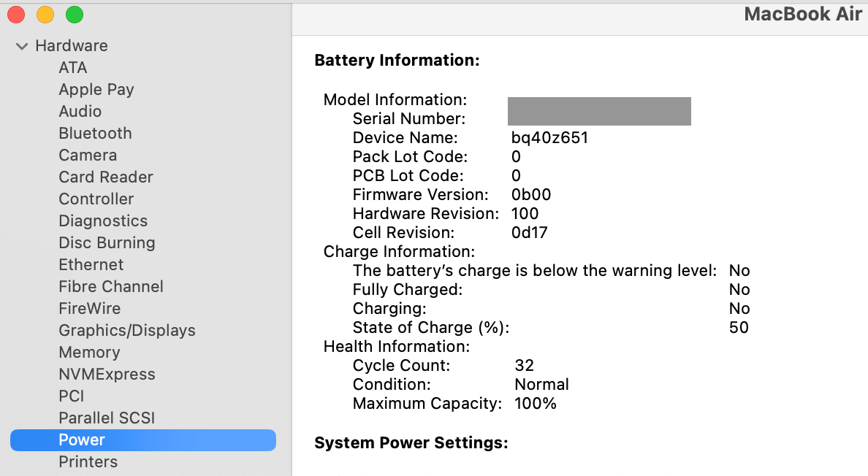
Task: Select PCI in the hardware list
Action: pos(72,396)
